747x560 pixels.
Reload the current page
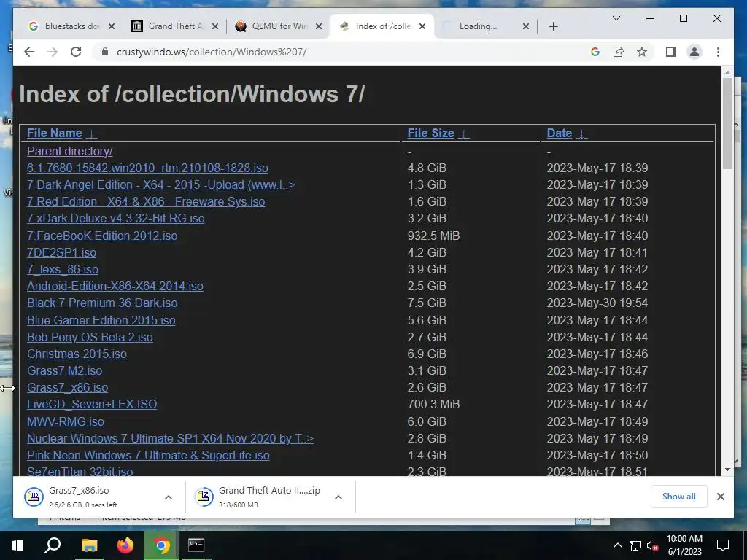[x=76, y=52]
